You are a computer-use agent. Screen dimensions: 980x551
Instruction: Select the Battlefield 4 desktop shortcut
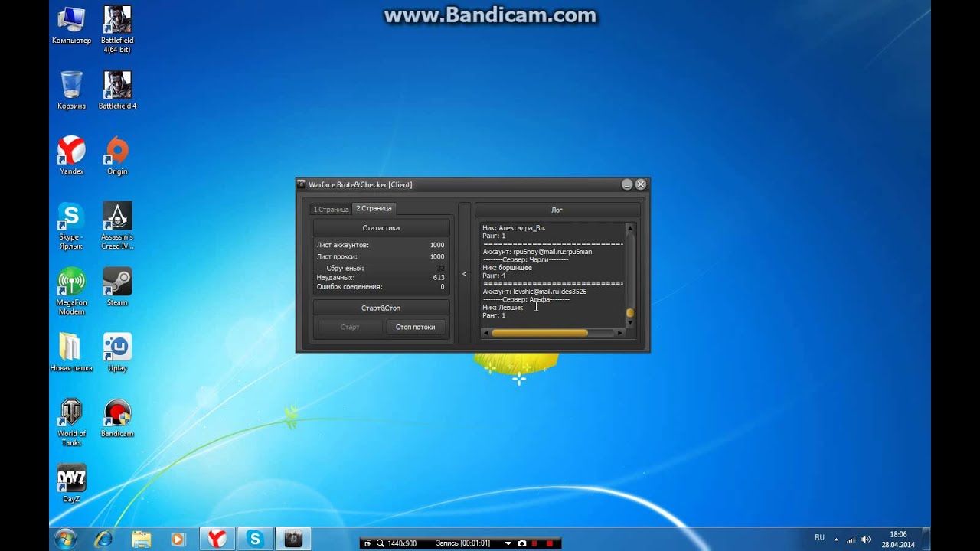[117, 90]
